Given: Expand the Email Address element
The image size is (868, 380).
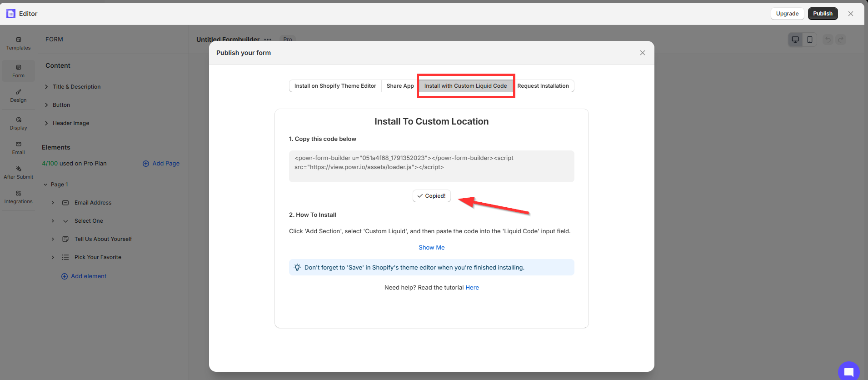Looking at the screenshot, I should [53, 203].
